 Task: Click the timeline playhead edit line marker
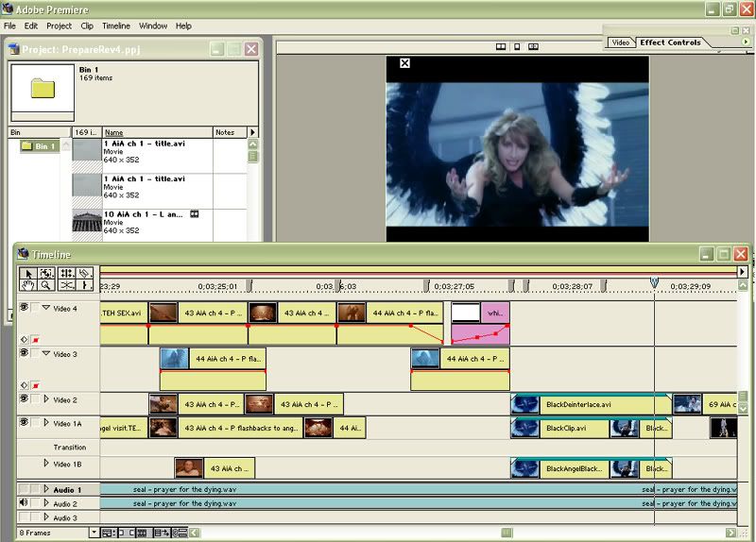654,281
